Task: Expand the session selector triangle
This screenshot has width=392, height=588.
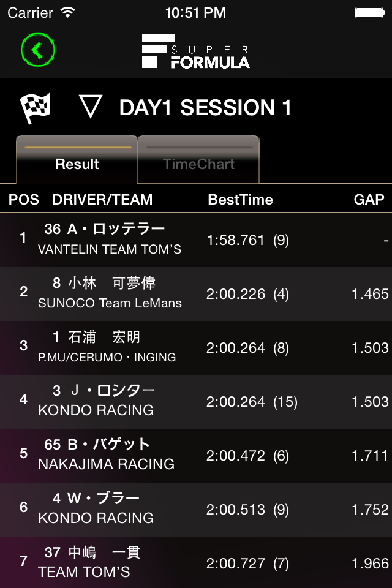Action: click(x=91, y=107)
